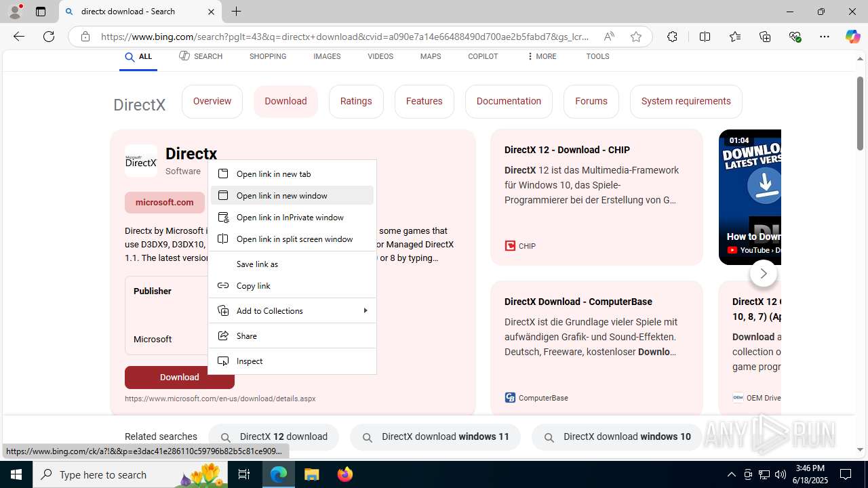868x488 pixels.
Task: Open DirectX 12 - Download - CHIP result
Action: point(567,150)
